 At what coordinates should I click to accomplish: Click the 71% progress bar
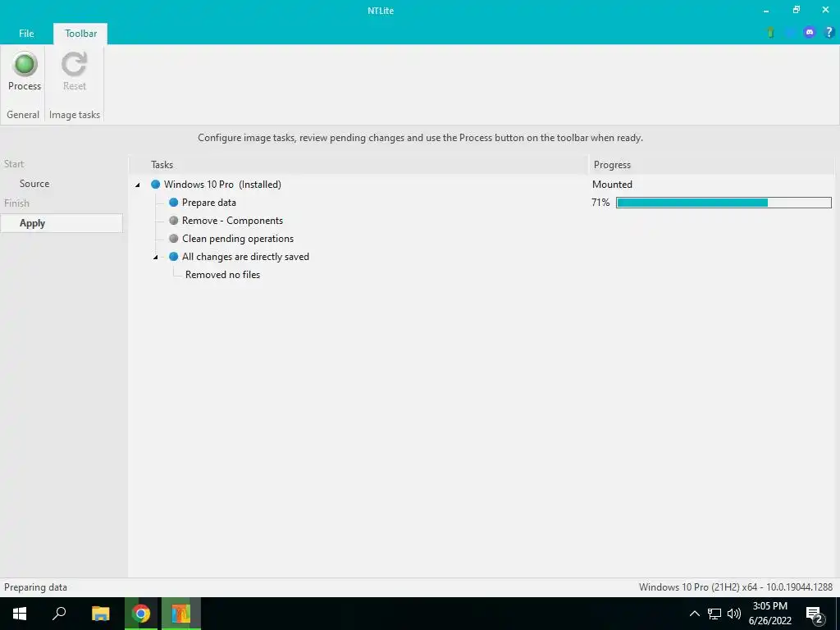pyautogui.click(x=724, y=203)
